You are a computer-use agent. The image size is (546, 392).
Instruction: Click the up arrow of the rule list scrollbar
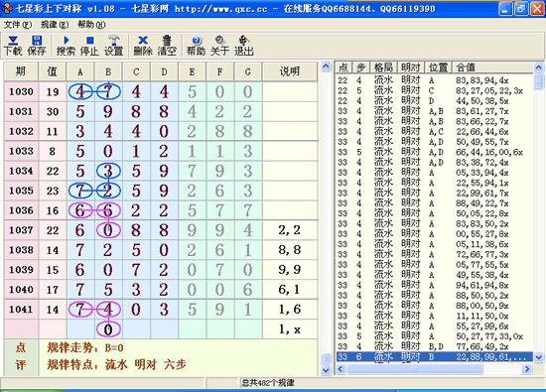(538, 66)
